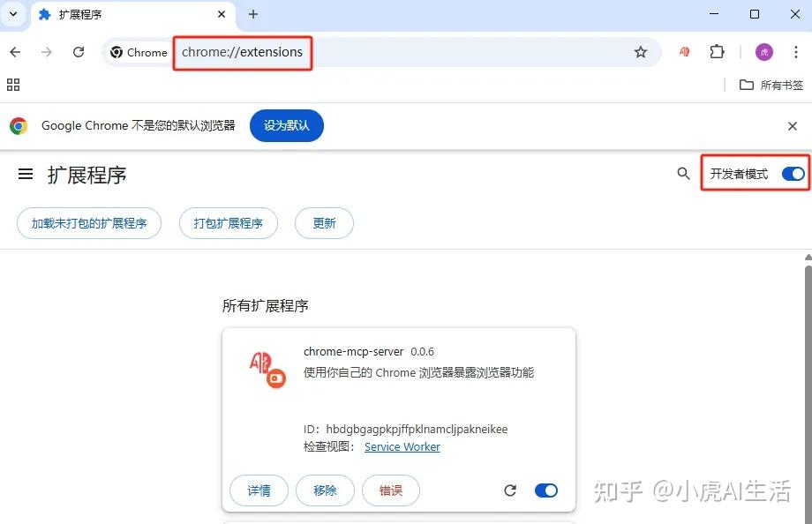Reload the current page
Image resolution: width=812 pixels, height=524 pixels.
[78, 52]
